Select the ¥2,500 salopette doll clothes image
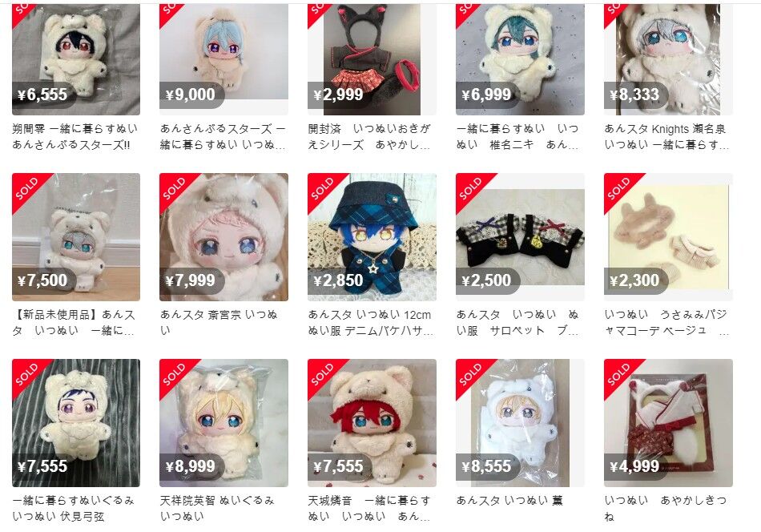Image resolution: width=761 pixels, height=532 pixels. [520, 237]
